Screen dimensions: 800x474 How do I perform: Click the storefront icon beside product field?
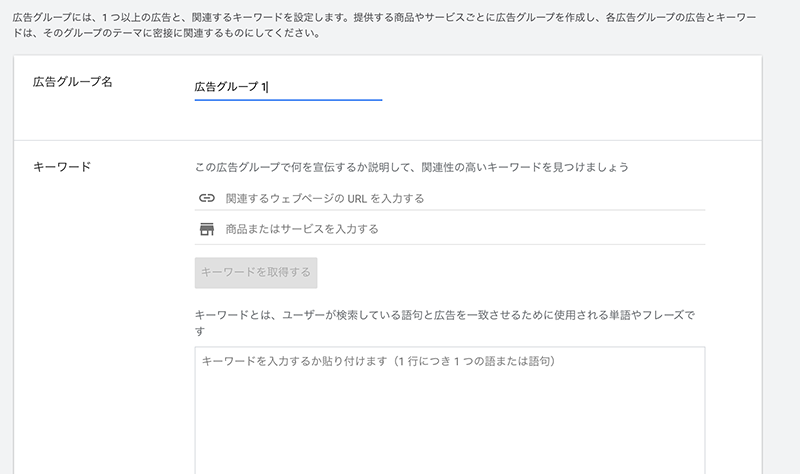207,229
